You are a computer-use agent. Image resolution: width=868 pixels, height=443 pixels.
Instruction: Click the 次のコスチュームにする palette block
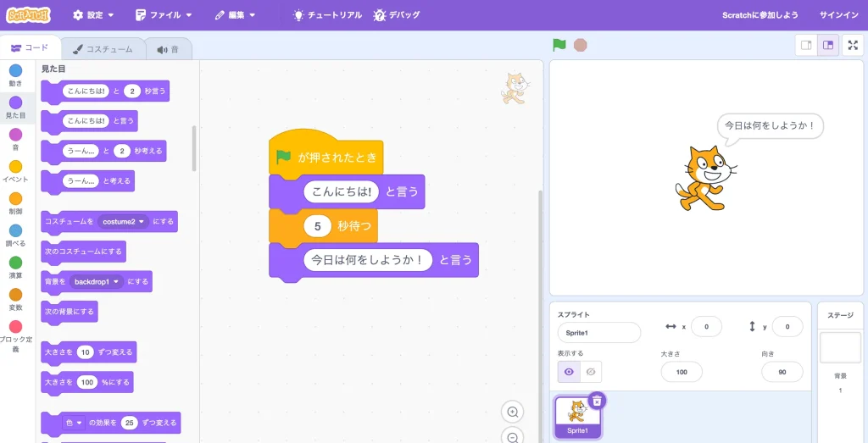coord(84,252)
